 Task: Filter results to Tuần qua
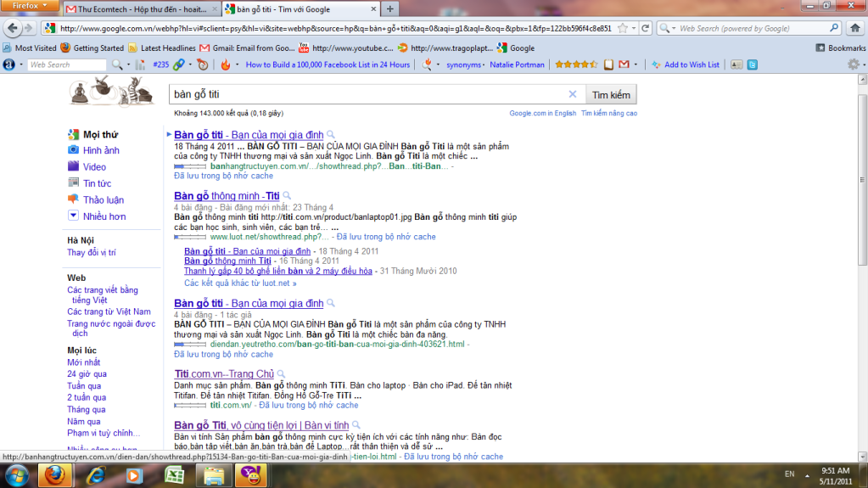click(x=84, y=386)
